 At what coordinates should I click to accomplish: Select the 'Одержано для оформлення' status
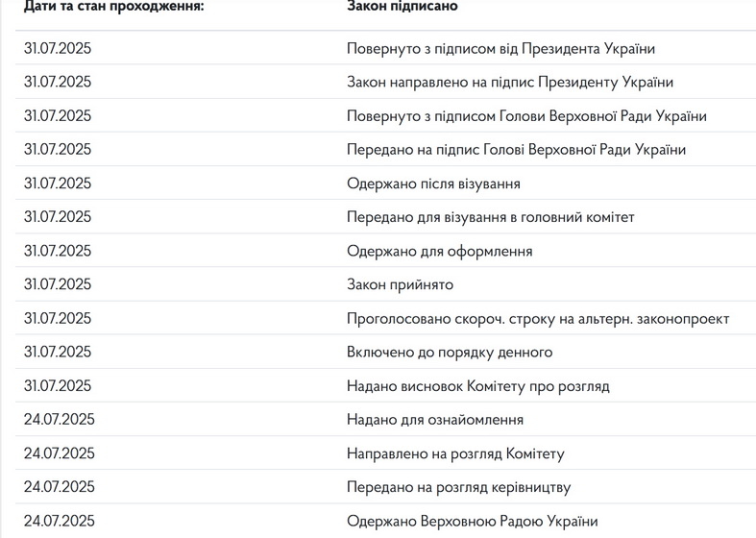click(439, 251)
